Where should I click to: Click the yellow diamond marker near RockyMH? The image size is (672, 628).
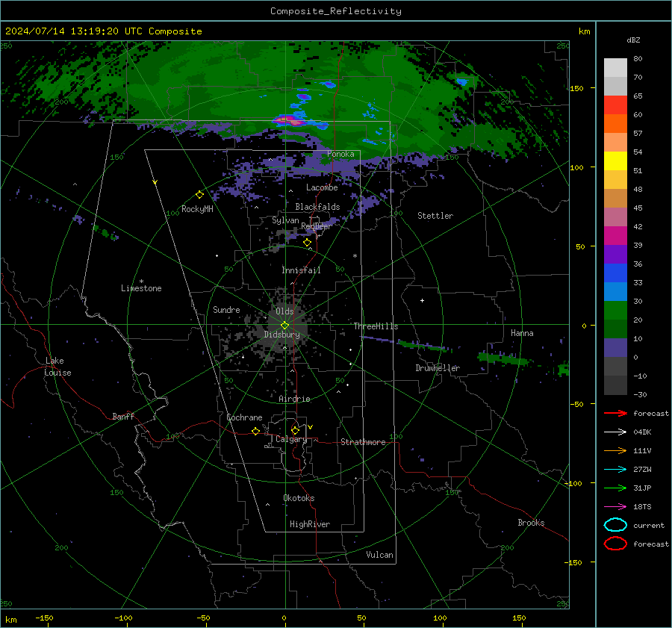199,195
